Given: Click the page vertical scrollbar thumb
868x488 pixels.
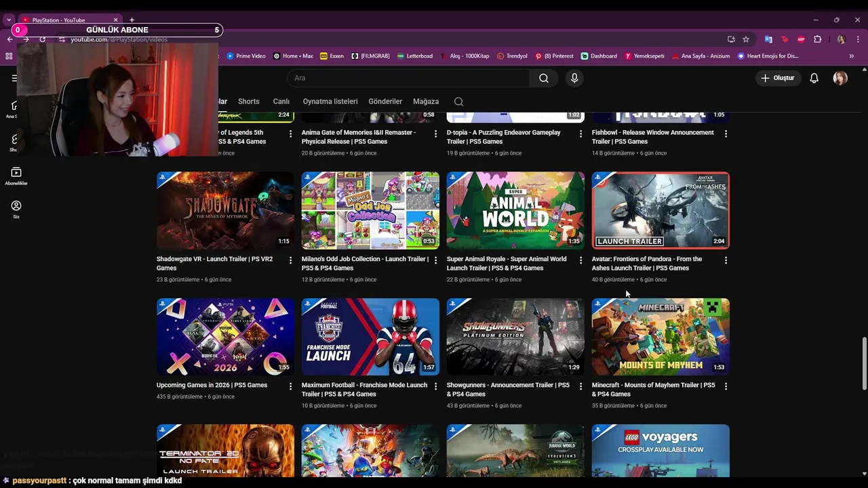Looking at the screenshot, I should click(x=864, y=363).
